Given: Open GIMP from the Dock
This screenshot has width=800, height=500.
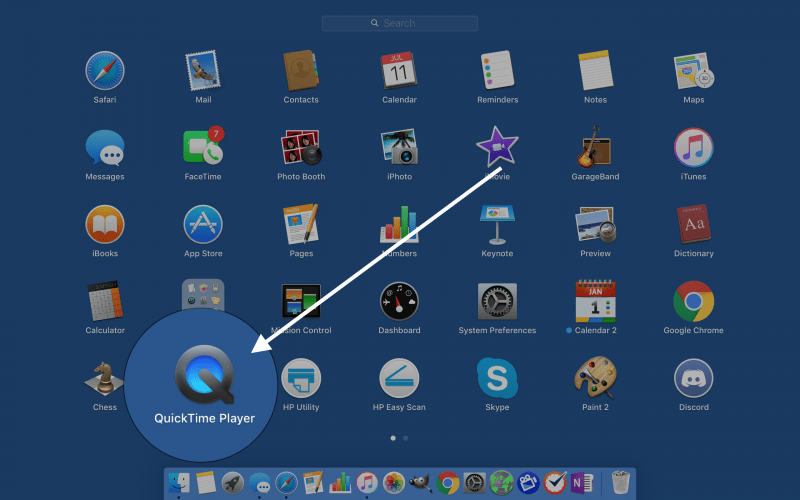Looking at the screenshot, I should click(420, 482).
